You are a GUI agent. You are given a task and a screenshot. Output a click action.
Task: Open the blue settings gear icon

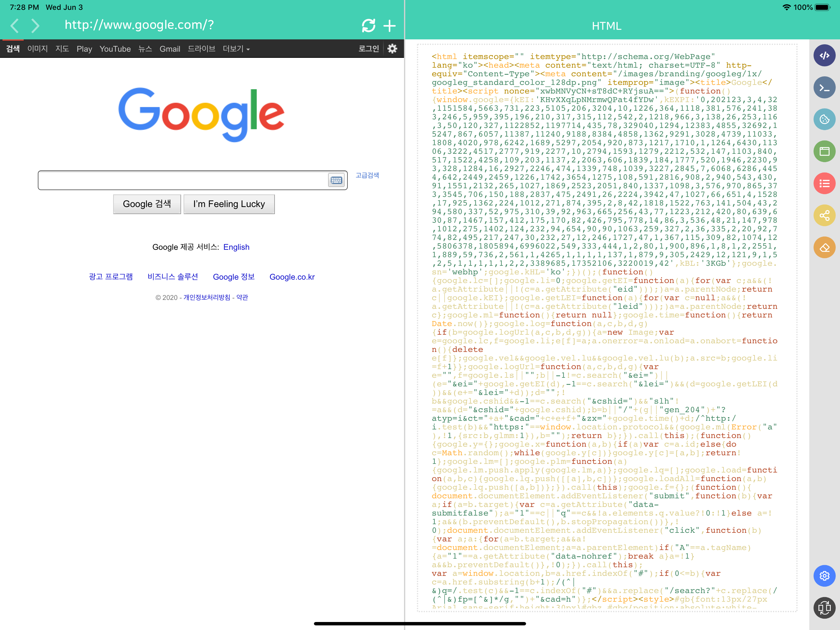824,576
